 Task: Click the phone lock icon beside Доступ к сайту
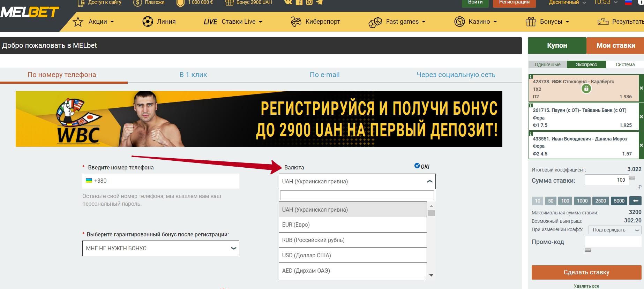(x=81, y=3)
